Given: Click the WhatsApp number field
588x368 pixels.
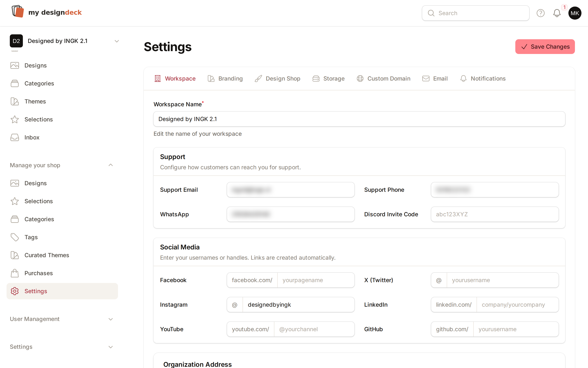Looking at the screenshot, I should [291, 214].
